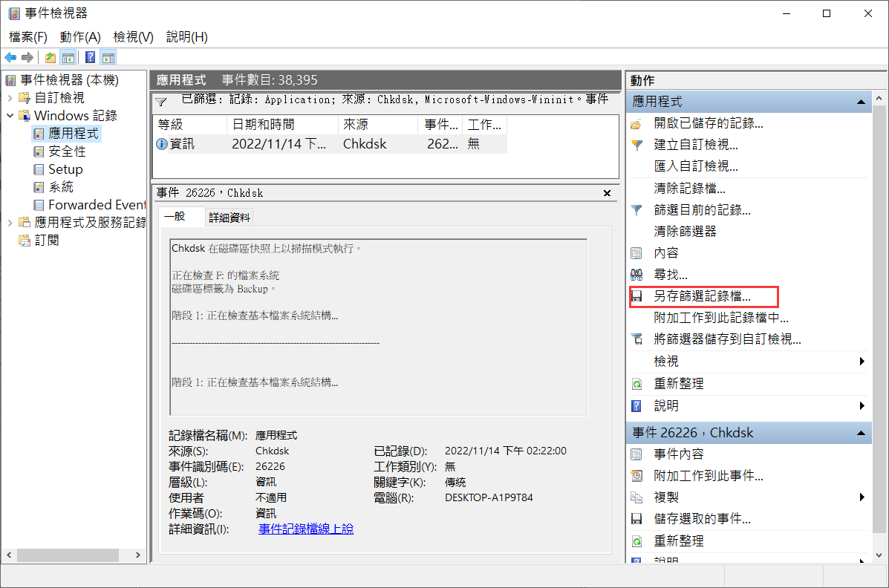
Task: Select the Chkdsk 資訊 event row
Action: 330,144
